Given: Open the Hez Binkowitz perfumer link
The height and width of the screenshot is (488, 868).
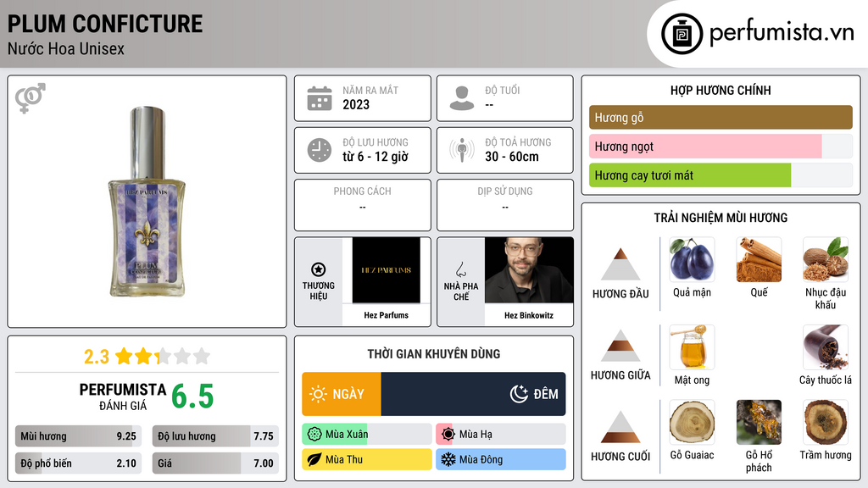Looking at the screenshot, I should (x=529, y=315).
